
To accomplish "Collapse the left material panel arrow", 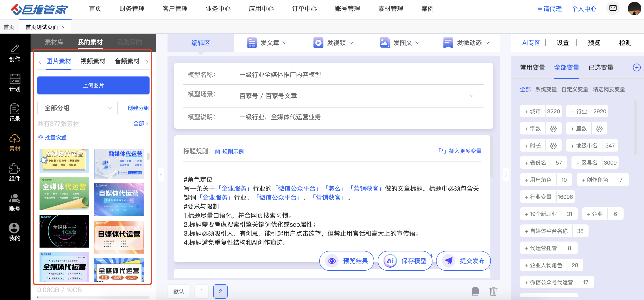I will coord(161,175).
